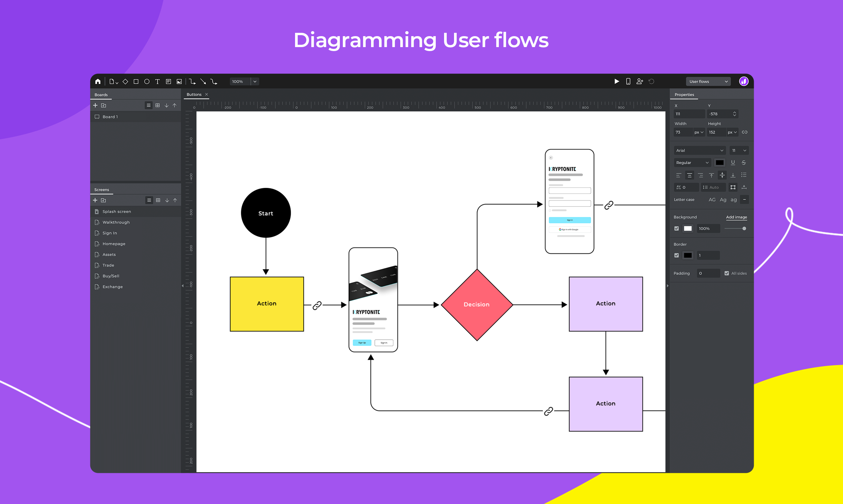The height and width of the screenshot is (504, 843).
Task: Select the Text tool in toolbar
Action: click(163, 81)
